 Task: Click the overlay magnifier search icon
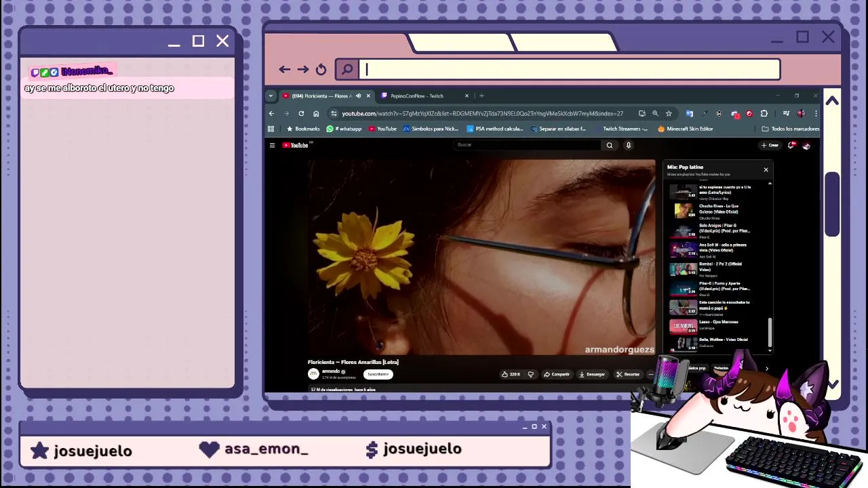[x=347, y=69]
